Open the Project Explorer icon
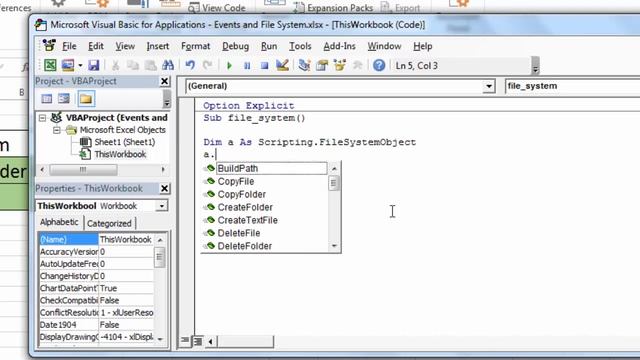This screenshot has width=640, height=360. [x=304, y=65]
